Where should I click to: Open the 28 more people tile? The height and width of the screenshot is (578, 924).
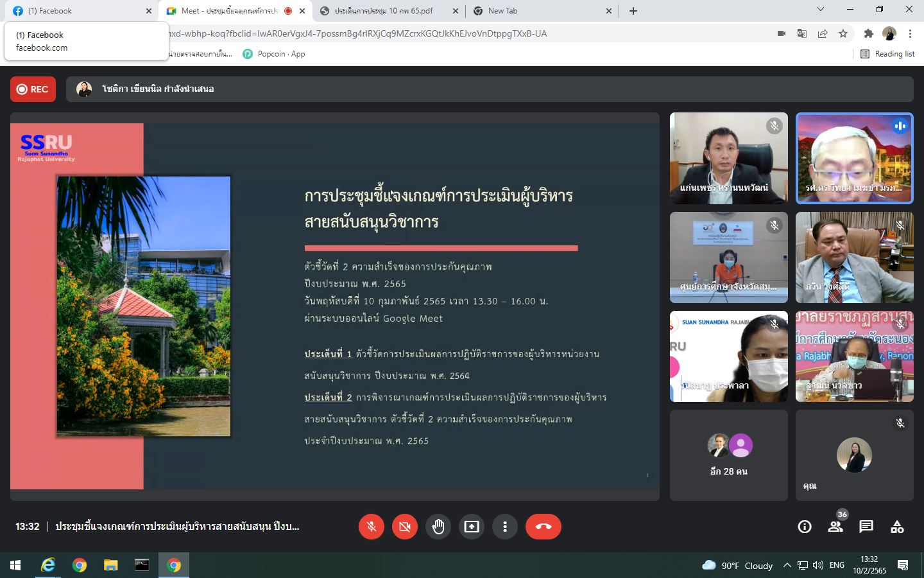729,455
